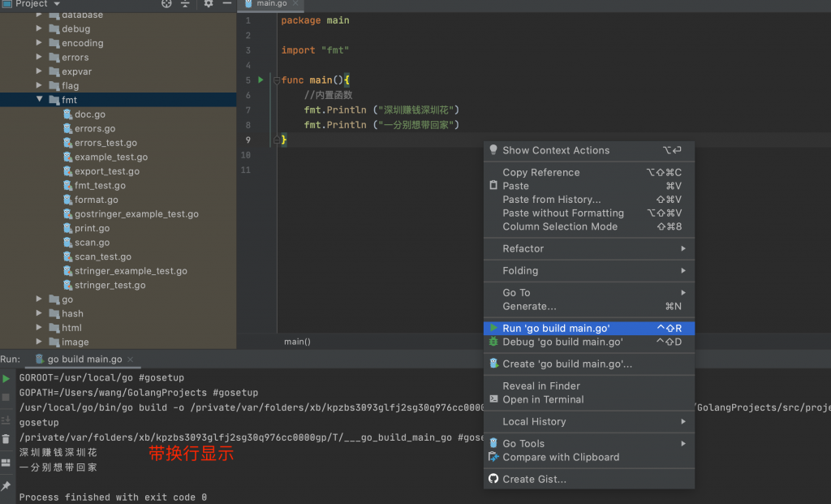Image resolution: width=831 pixels, height=504 pixels.
Task: Click the locate-in-project target icon
Action: [x=166, y=4]
